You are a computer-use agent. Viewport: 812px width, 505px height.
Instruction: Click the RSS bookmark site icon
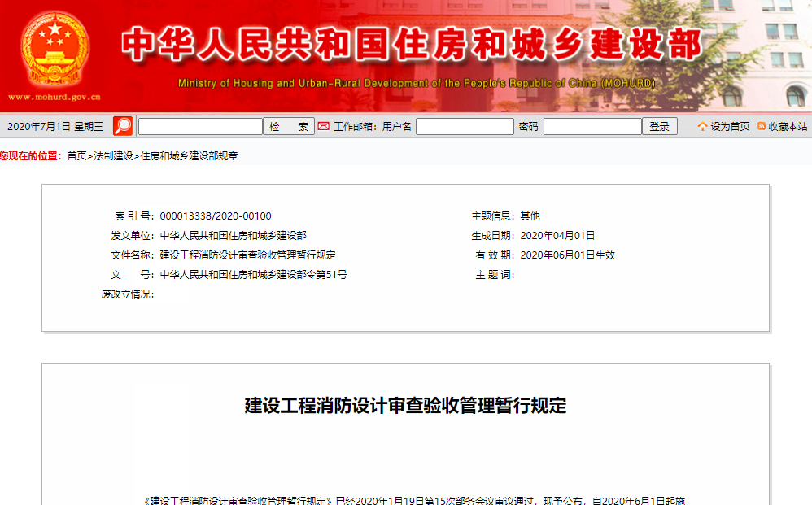[762, 126]
